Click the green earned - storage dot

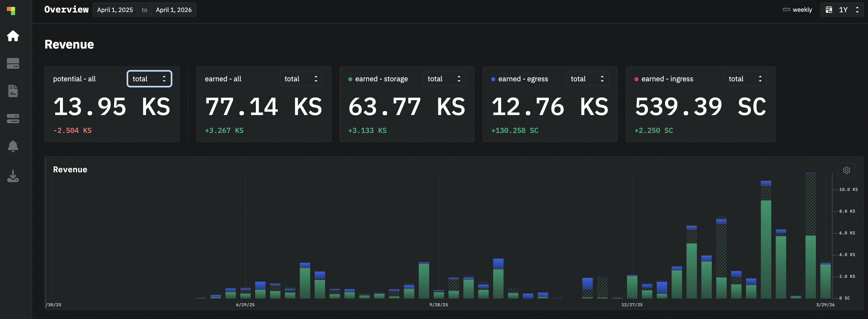pos(350,79)
